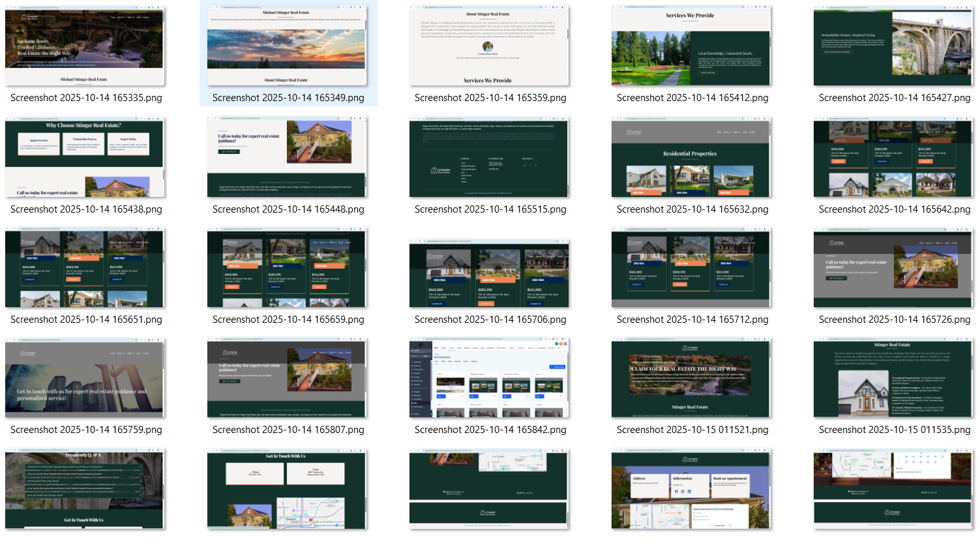
Task: Select thumbnail of Screenshot 2025-10-14 165359.png
Action: [x=489, y=46]
